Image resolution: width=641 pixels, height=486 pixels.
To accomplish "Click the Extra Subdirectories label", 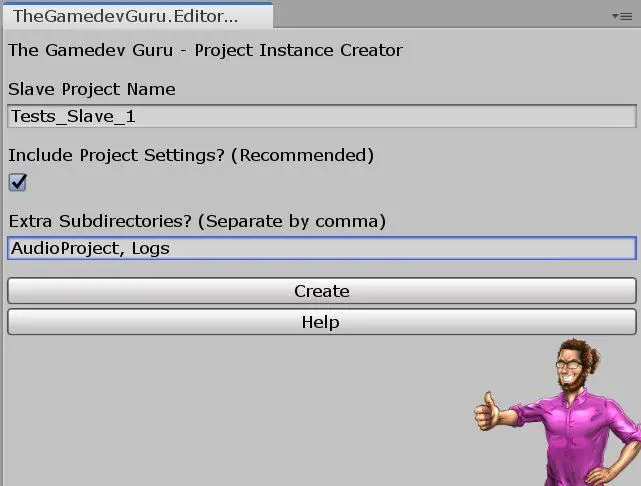I will (x=197, y=221).
